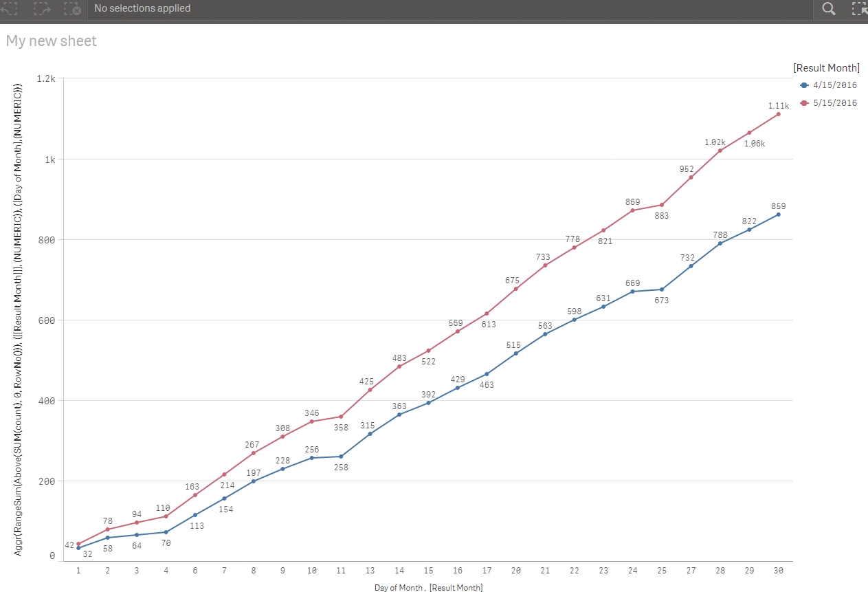Click the 733 data label
868x592 pixels.
coord(544,257)
